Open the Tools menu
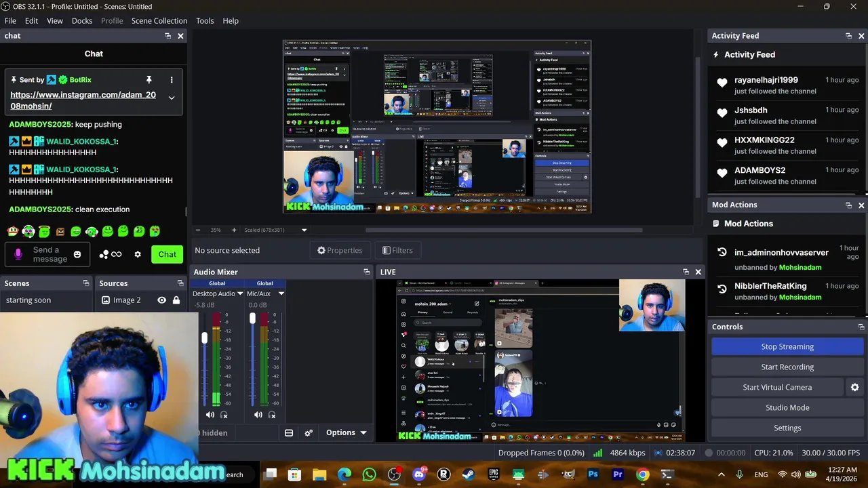 point(205,20)
